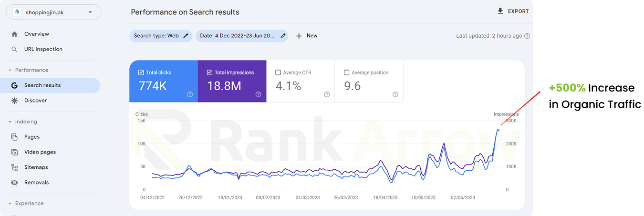This screenshot has width=644, height=216.
Task: Edit the Date range filter pencil icon
Action: [x=283, y=36]
